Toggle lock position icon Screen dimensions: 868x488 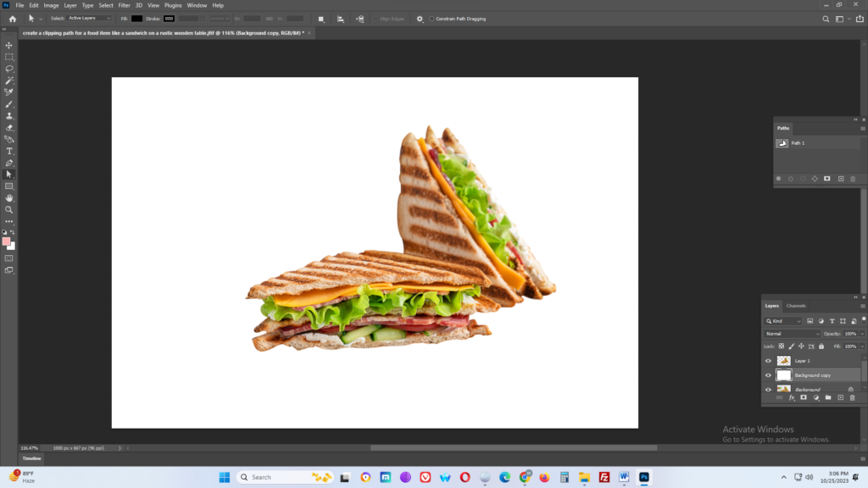click(x=801, y=347)
